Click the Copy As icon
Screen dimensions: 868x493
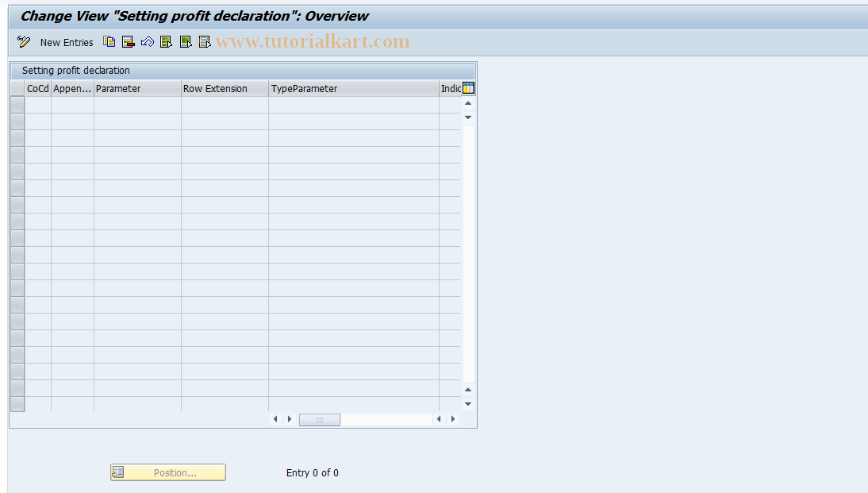pos(109,42)
